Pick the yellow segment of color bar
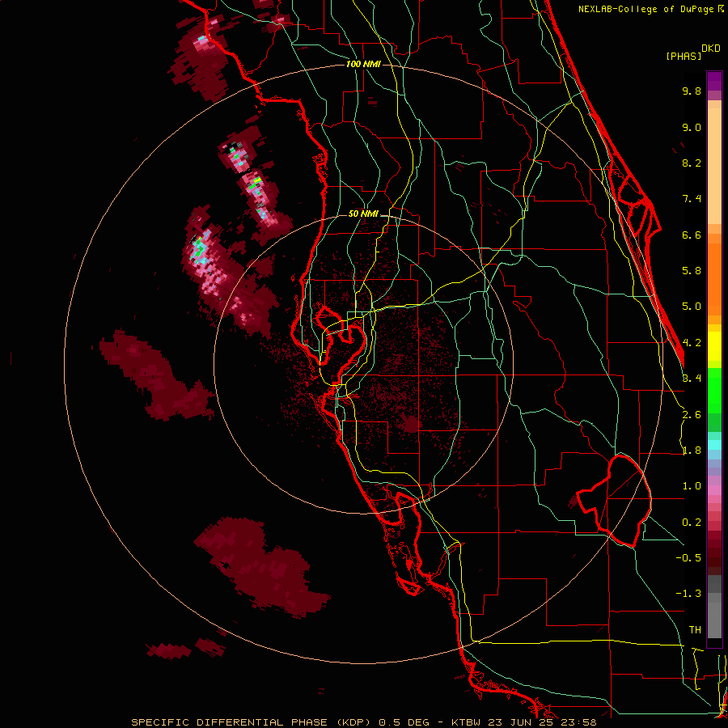 (x=714, y=346)
